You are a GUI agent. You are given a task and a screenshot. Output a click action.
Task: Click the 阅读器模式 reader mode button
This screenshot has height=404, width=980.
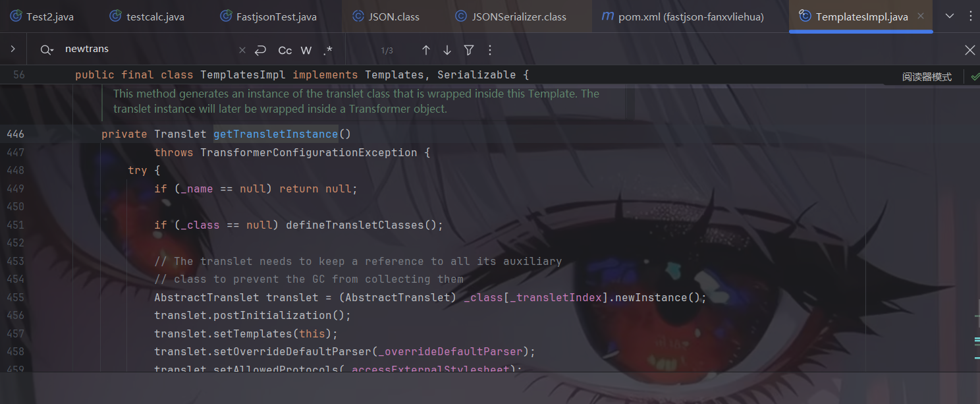[927, 77]
